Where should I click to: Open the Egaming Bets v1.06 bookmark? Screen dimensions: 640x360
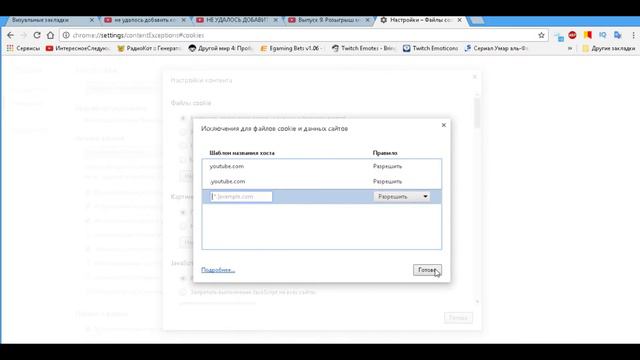(x=292, y=48)
